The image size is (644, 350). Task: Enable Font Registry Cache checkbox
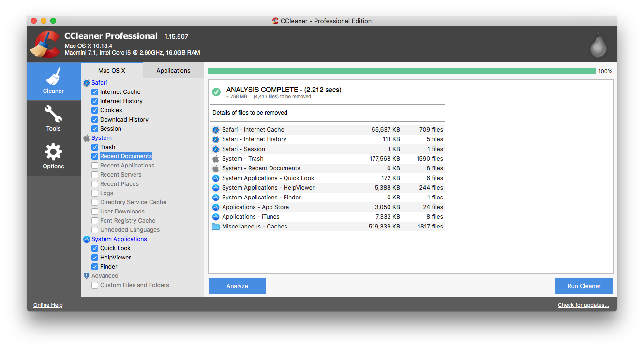[95, 221]
